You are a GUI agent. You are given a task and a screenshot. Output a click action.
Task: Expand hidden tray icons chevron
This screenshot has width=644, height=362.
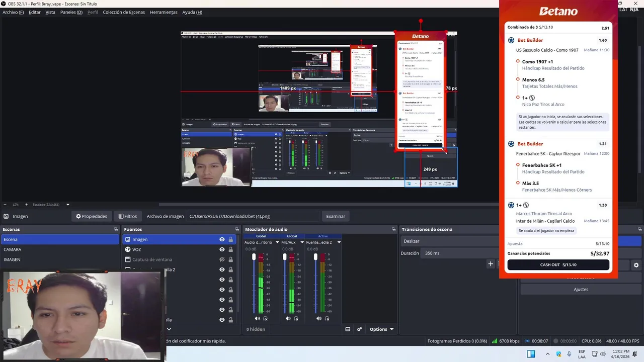pos(547,354)
